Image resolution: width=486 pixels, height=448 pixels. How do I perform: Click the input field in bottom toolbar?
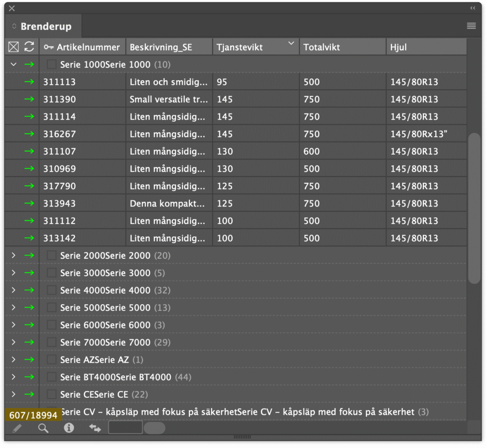[125, 428]
